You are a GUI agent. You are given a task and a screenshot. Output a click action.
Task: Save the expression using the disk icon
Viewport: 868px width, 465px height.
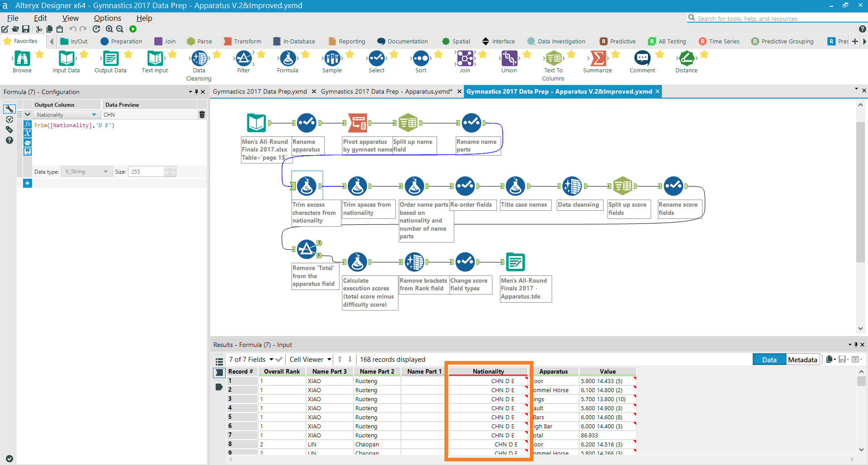[27, 152]
